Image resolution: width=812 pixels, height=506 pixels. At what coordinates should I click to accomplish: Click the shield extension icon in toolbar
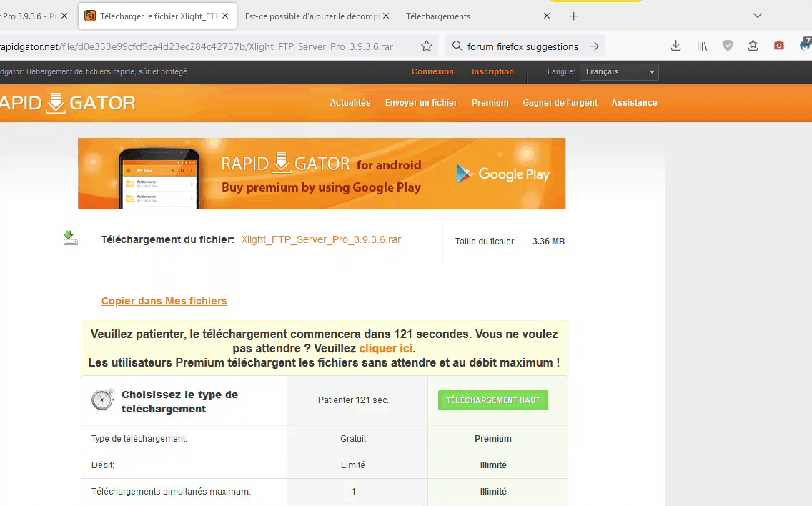tap(728, 46)
